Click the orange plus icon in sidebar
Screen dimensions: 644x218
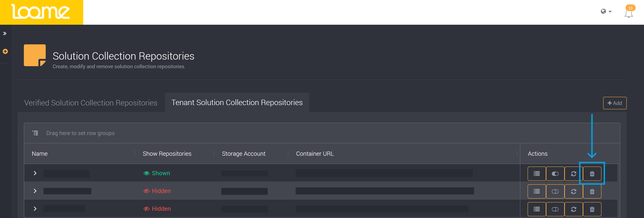5,51
